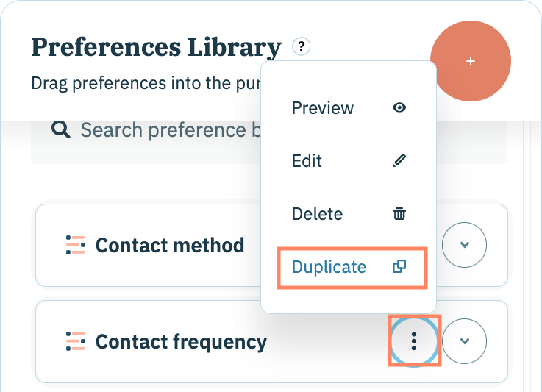Click the Edit pencil icon

point(399,161)
